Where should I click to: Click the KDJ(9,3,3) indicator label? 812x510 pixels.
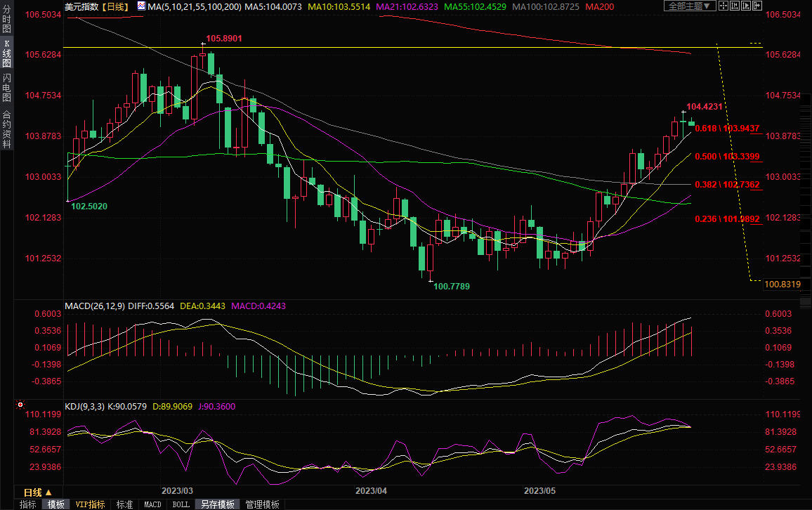point(85,407)
